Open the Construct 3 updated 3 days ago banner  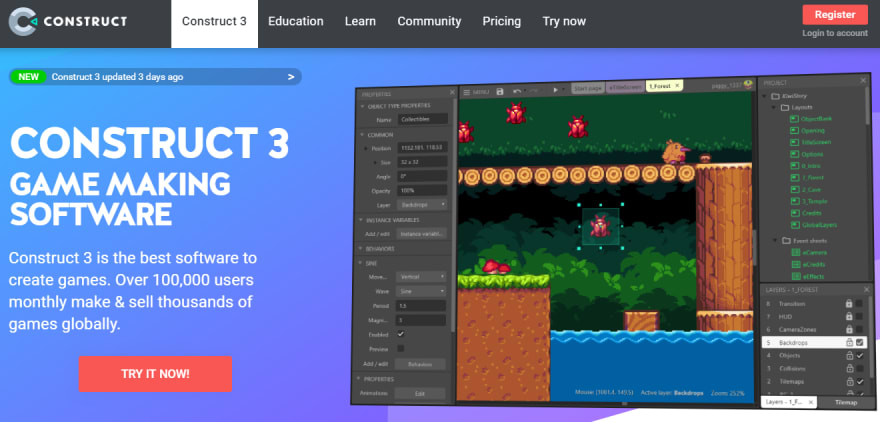[155, 77]
